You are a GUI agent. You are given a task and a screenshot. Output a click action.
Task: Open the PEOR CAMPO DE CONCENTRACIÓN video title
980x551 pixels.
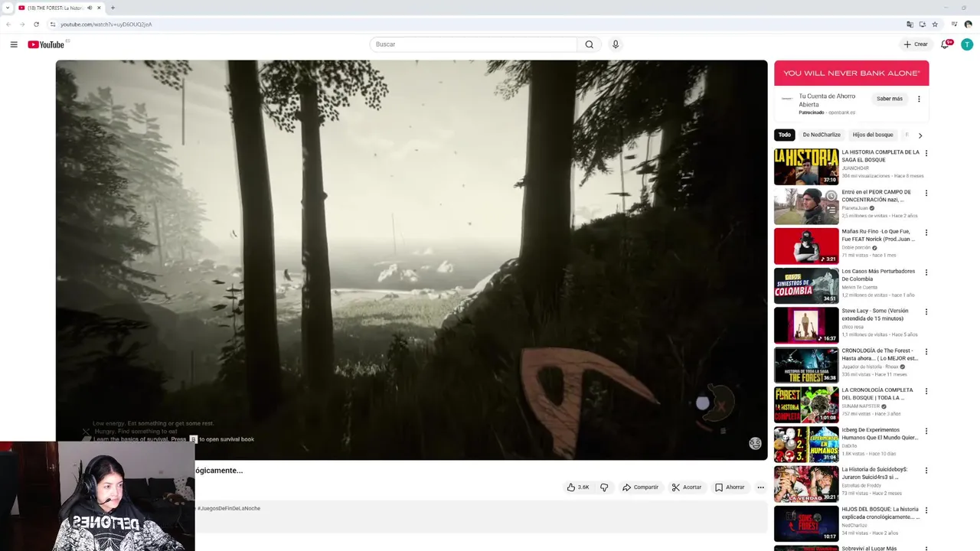[x=876, y=196]
